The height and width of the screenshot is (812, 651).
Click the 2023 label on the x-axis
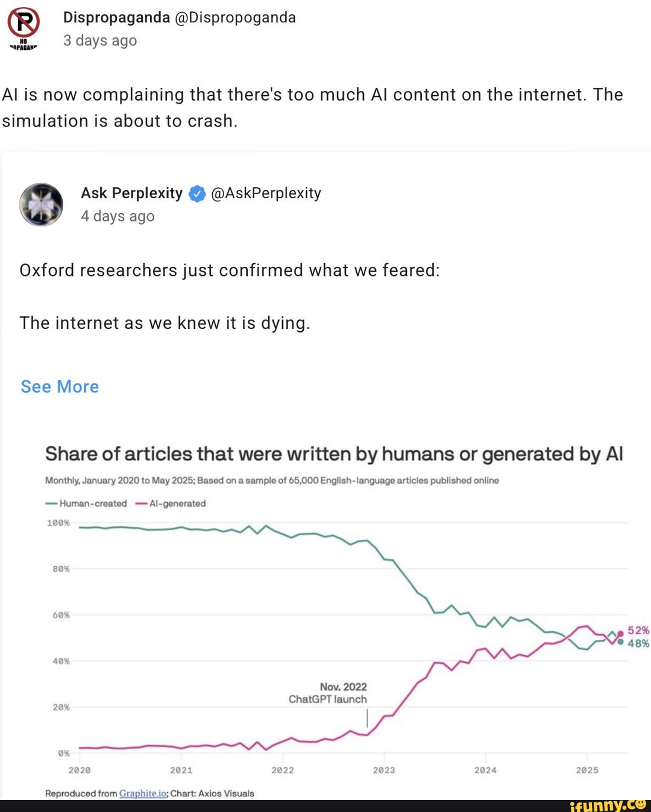(x=384, y=770)
